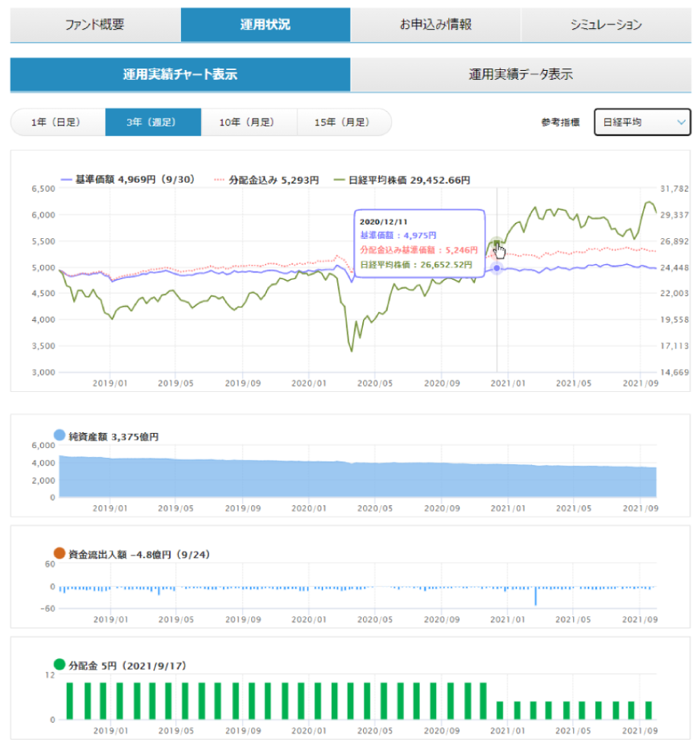Screen dimensions: 700x754
Task: Click the 分配金込み red dotted legend marker
Action: [x=221, y=180]
